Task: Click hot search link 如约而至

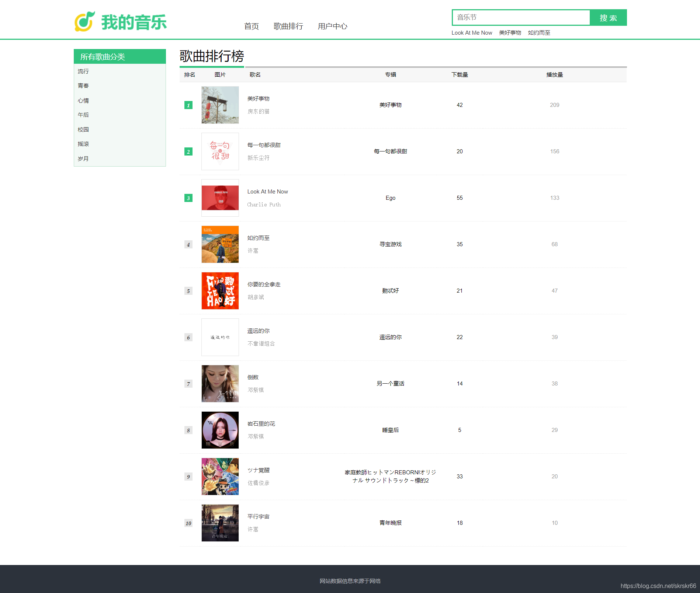Action: click(539, 33)
